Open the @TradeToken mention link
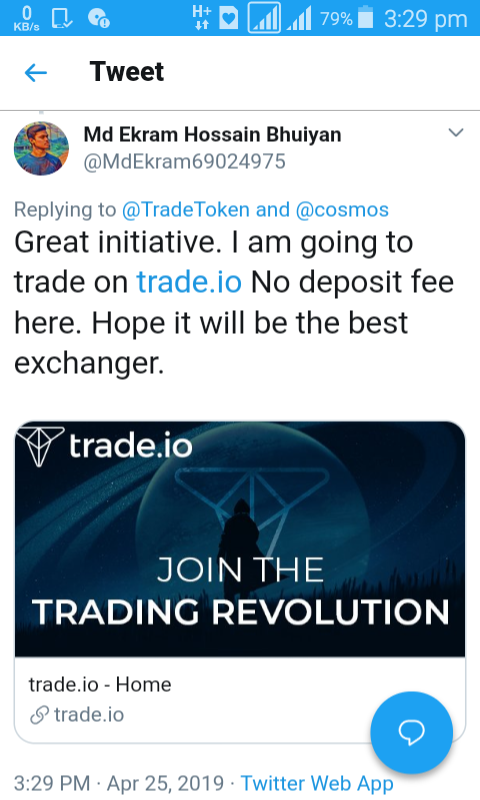 click(x=186, y=210)
